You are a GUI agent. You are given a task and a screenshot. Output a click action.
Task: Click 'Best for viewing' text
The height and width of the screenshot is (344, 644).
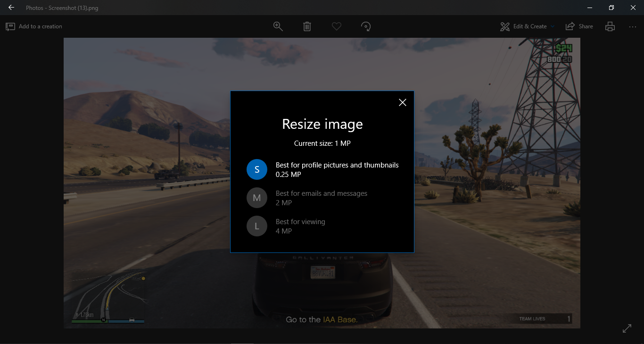click(x=300, y=222)
